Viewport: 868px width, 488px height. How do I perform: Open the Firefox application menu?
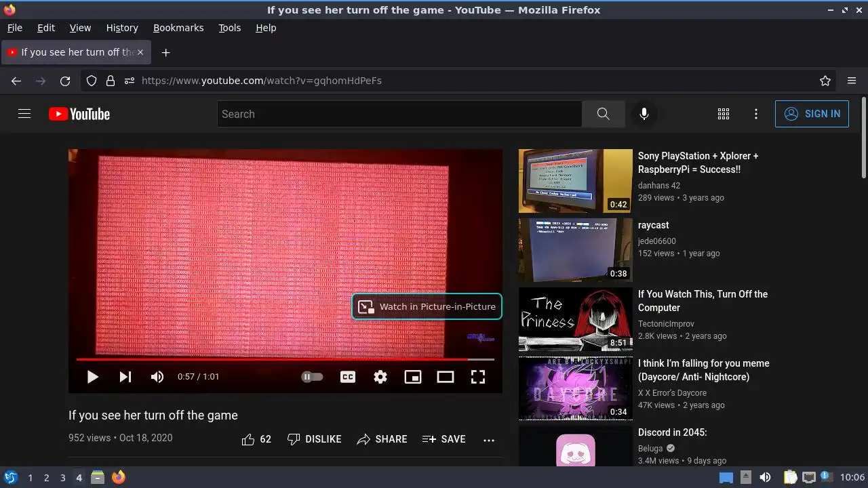click(852, 81)
